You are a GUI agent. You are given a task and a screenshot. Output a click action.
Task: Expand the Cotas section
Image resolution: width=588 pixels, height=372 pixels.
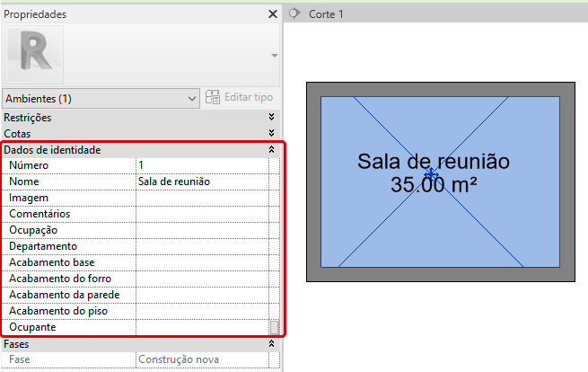coord(271,134)
